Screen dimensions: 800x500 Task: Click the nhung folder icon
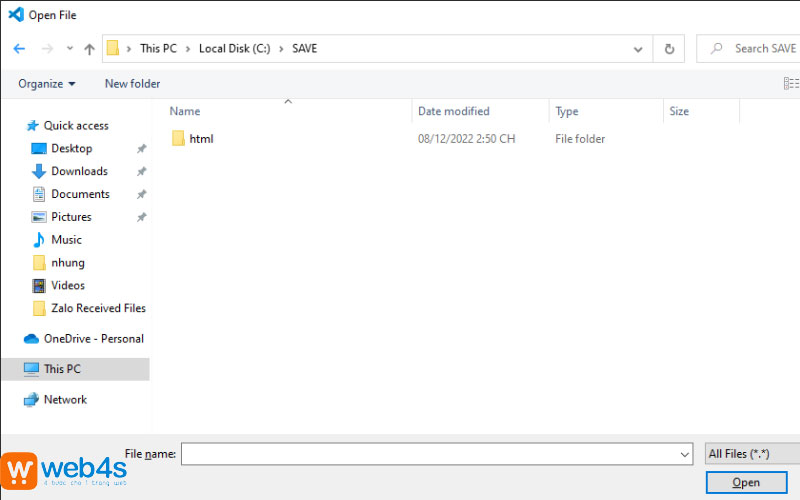[39, 262]
